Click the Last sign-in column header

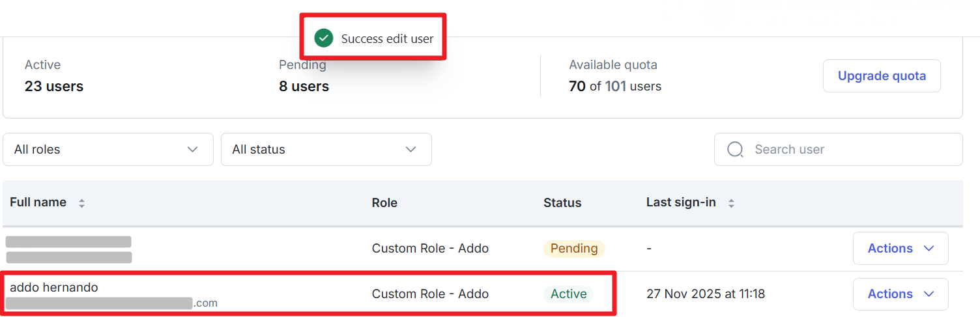680,202
